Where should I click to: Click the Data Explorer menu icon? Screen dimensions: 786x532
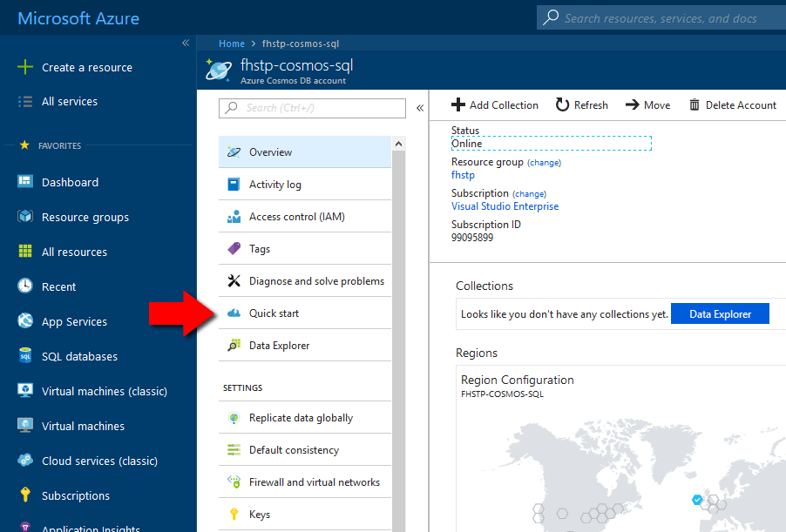(234, 345)
